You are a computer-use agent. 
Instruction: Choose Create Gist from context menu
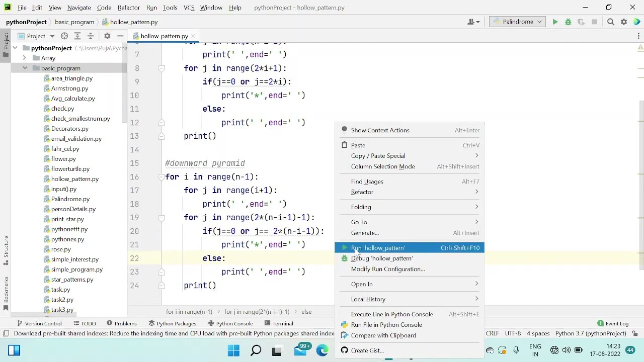pyautogui.click(x=410, y=350)
